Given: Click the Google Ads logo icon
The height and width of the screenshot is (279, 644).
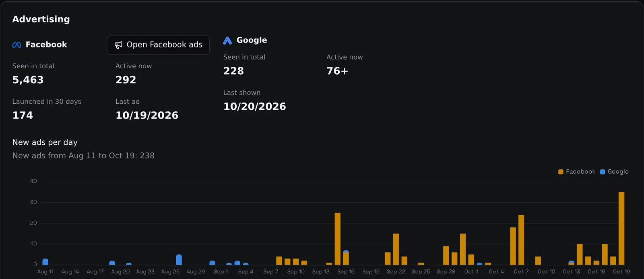Looking at the screenshot, I should (227, 40).
